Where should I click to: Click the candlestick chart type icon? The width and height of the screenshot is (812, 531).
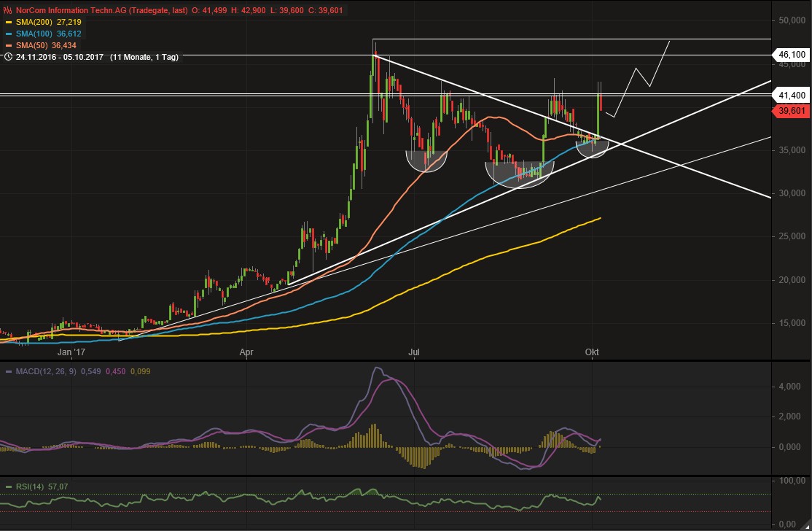8,10
